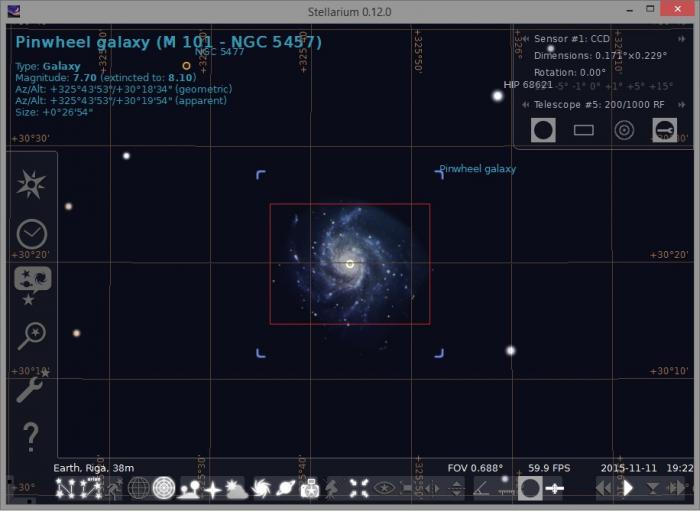Click the date '2015-11-11' in status bar

pyautogui.click(x=629, y=468)
